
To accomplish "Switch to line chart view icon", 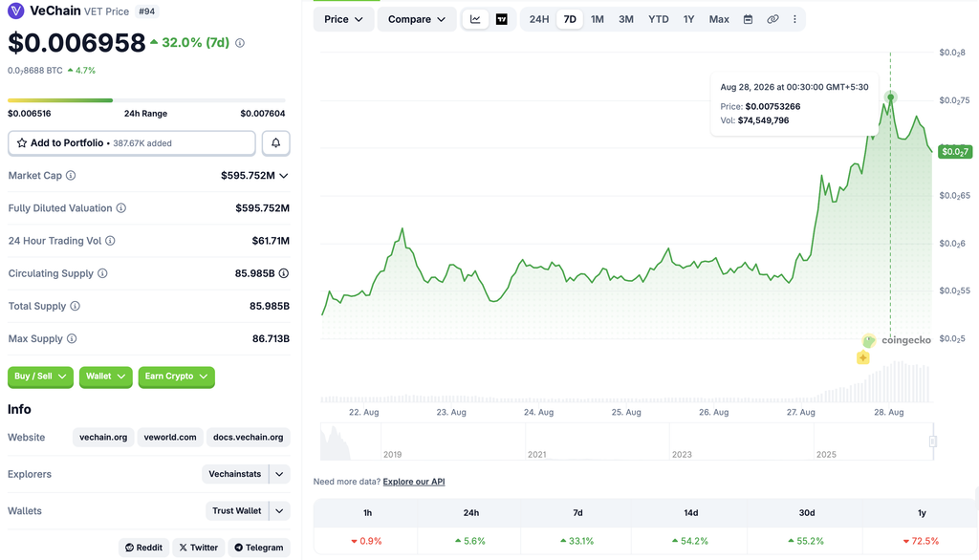I will click(475, 19).
